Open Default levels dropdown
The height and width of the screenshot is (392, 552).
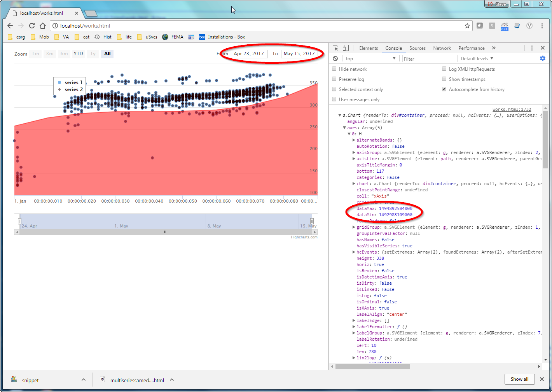(x=477, y=59)
